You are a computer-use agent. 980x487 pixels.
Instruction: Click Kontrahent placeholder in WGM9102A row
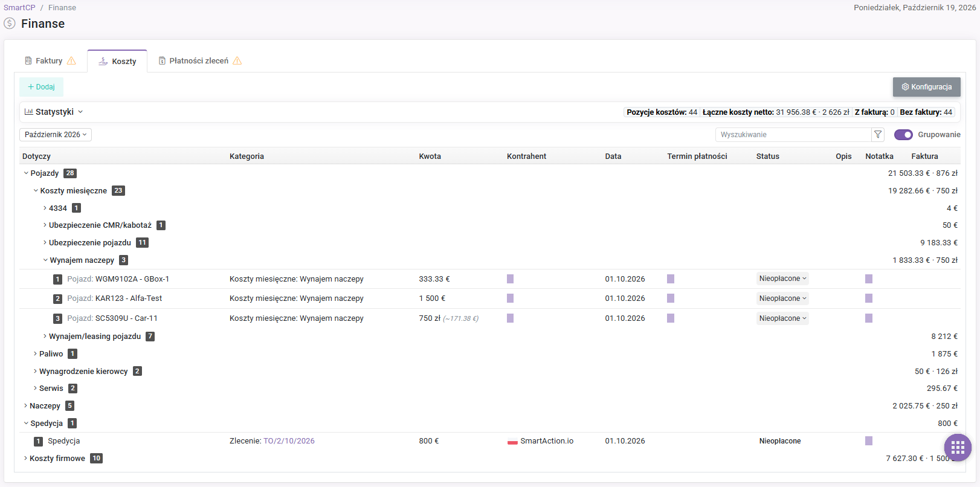(x=510, y=279)
